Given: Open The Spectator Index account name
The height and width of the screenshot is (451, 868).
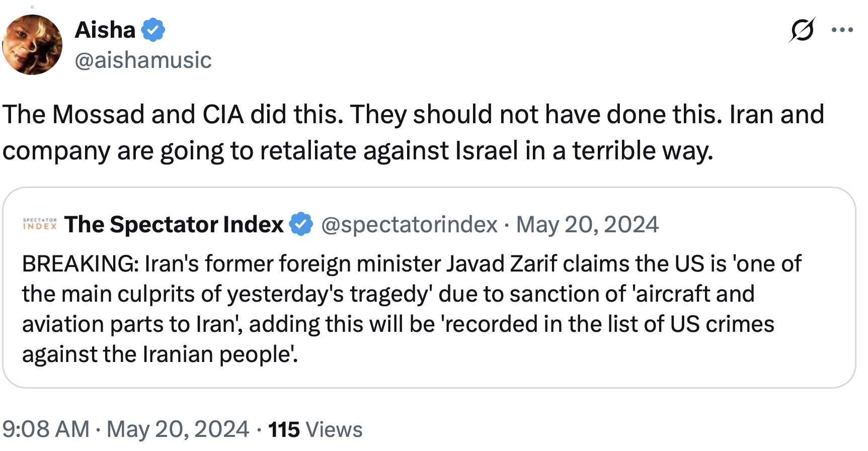Looking at the screenshot, I should tap(174, 224).
